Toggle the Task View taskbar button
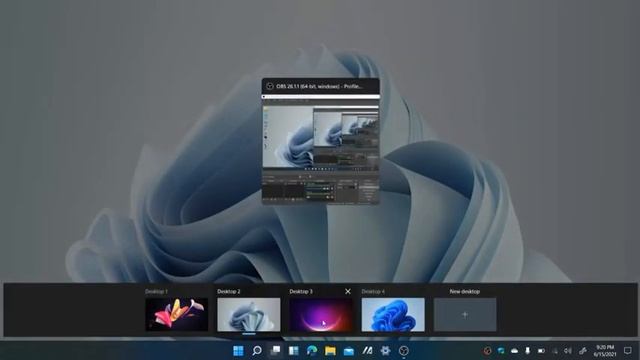The image size is (640, 360). click(276, 351)
